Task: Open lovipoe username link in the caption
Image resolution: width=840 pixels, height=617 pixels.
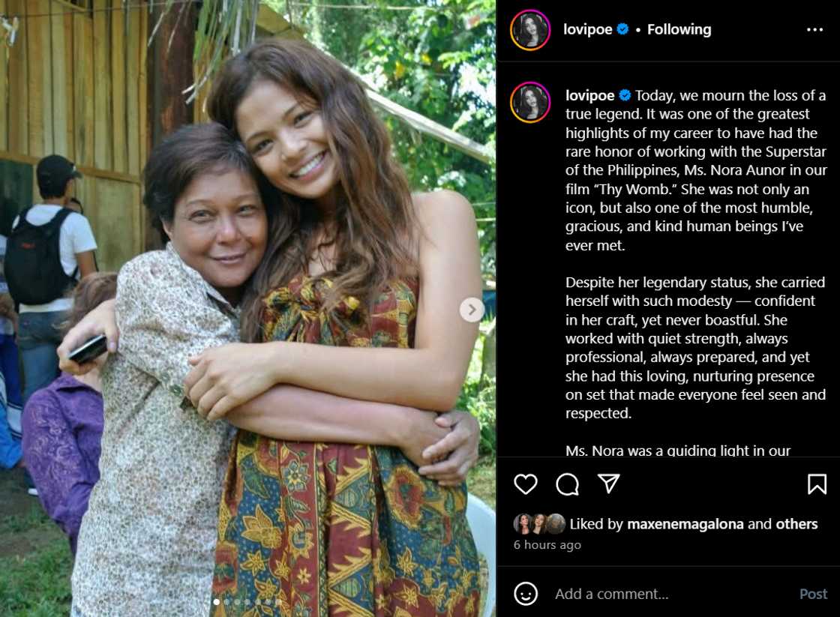Action: pos(589,95)
